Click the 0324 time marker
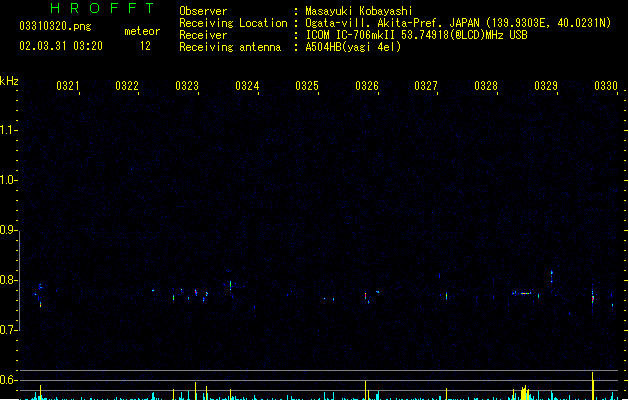This screenshot has height=400, width=629. tap(247, 86)
